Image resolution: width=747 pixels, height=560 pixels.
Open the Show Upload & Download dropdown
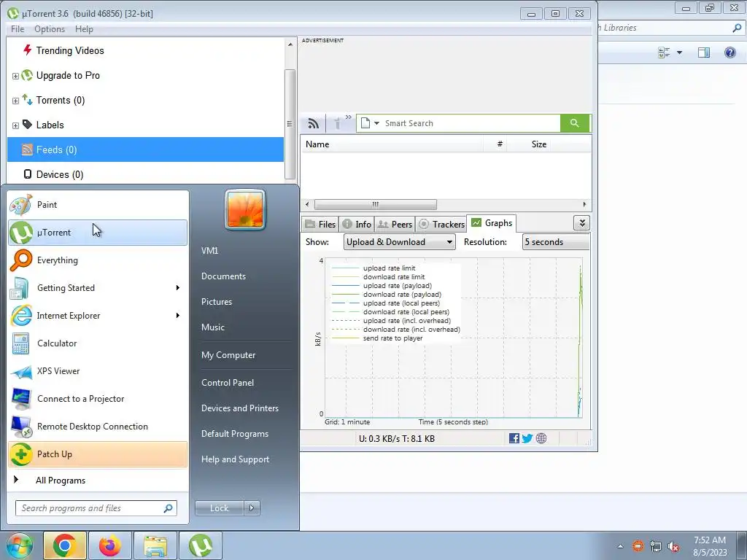[x=399, y=242]
